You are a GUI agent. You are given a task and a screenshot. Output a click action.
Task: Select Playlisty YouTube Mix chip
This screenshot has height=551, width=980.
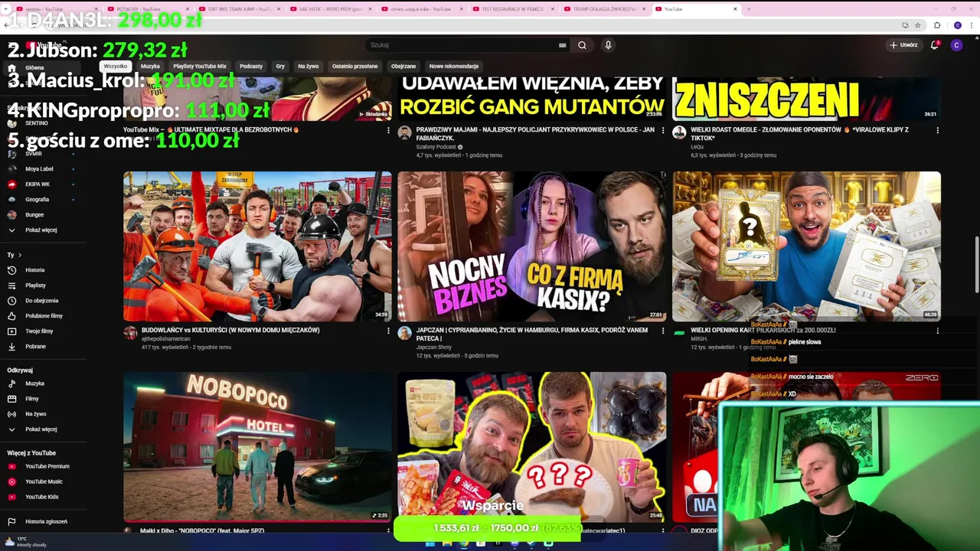200,67
